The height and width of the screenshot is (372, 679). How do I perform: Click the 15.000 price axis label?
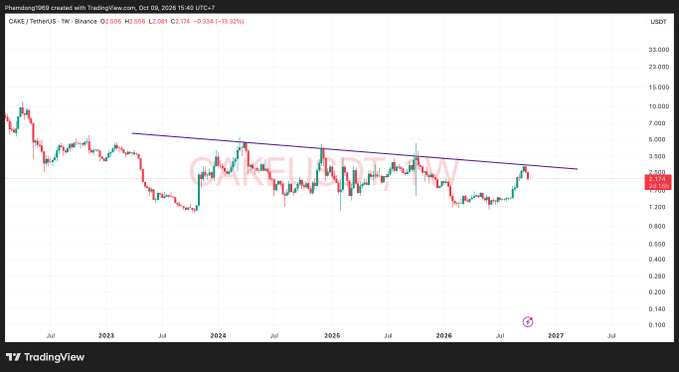pos(658,87)
